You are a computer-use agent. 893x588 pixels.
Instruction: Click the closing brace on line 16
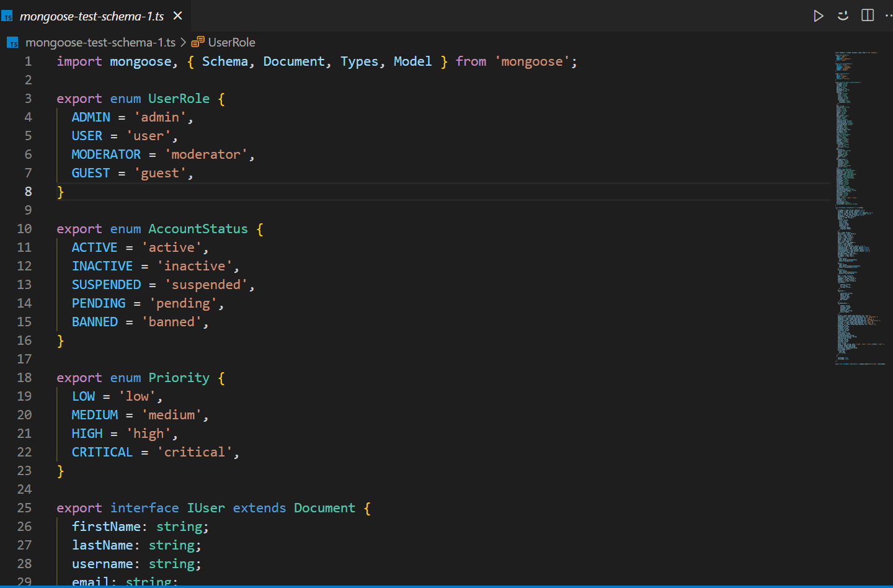point(60,341)
